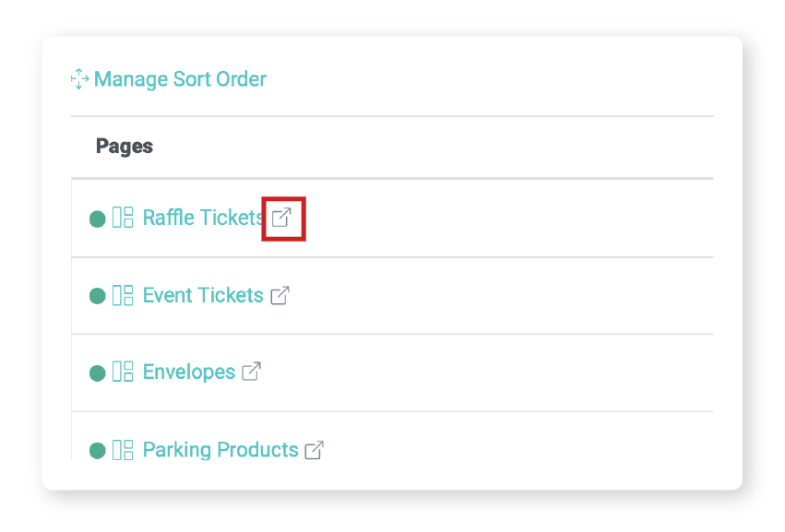Click the Parking Products page layout icon
Viewport: 785px width, 532px height.
tap(123, 450)
